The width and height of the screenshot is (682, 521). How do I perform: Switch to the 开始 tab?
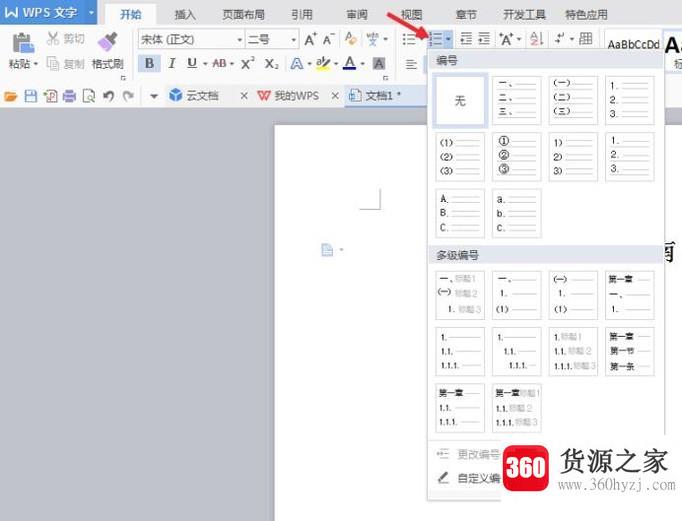coord(130,14)
